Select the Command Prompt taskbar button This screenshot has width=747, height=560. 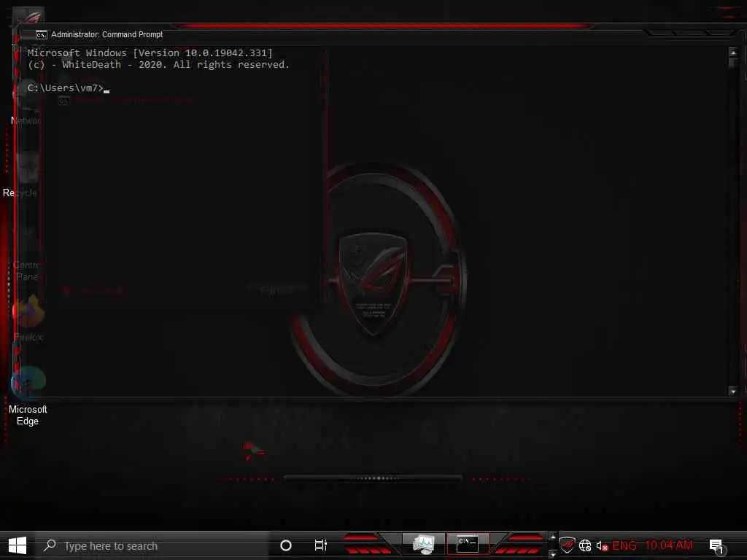click(x=468, y=544)
